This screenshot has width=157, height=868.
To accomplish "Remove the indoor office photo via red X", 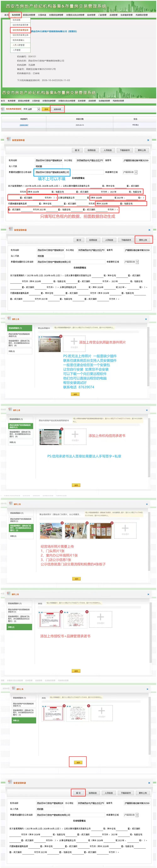I will pyautogui.click(x=87, y=523).
